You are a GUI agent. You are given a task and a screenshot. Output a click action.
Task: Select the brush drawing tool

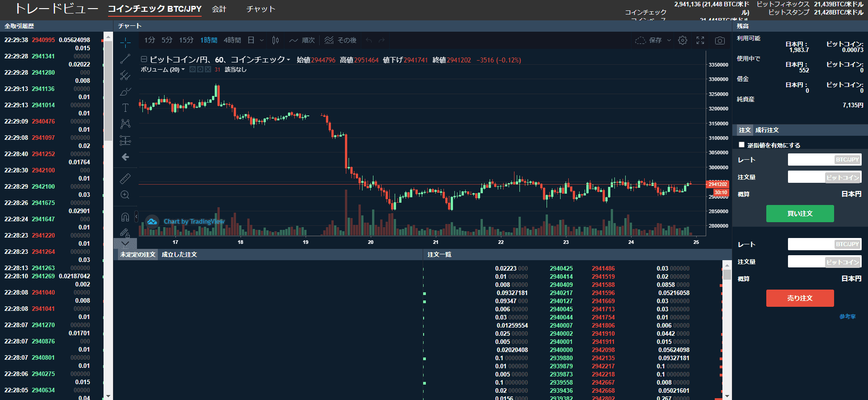tap(125, 92)
